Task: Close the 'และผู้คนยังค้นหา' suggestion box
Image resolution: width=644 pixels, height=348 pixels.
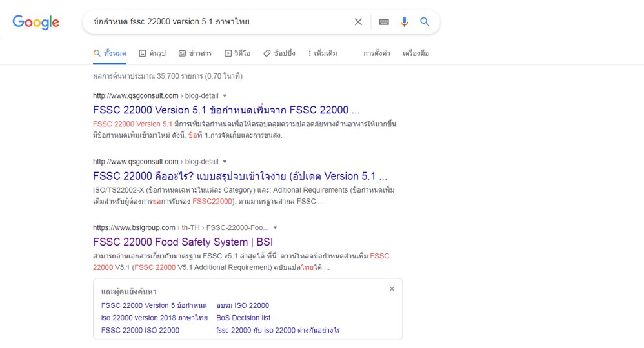Action: click(392, 289)
